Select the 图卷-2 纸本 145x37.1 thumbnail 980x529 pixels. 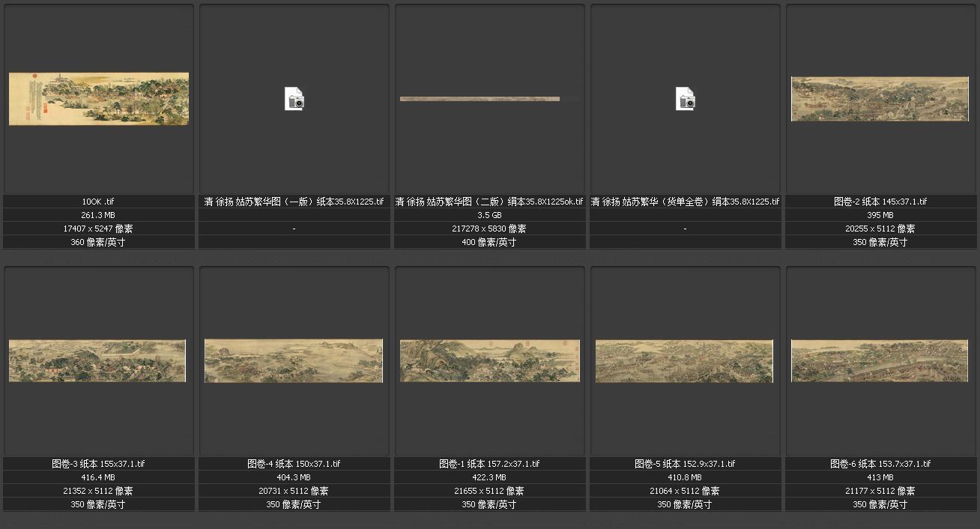click(x=880, y=99)
